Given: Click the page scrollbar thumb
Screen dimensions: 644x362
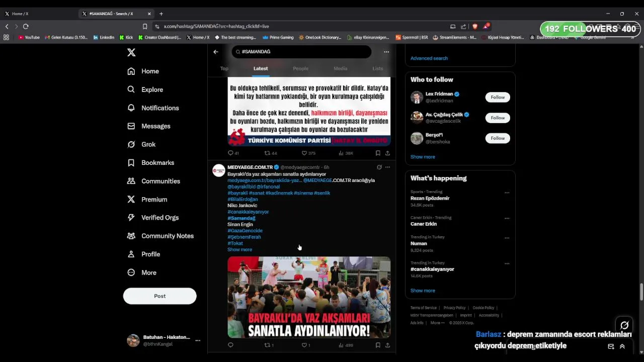Looking at the screenshot, I should [641, 292].
